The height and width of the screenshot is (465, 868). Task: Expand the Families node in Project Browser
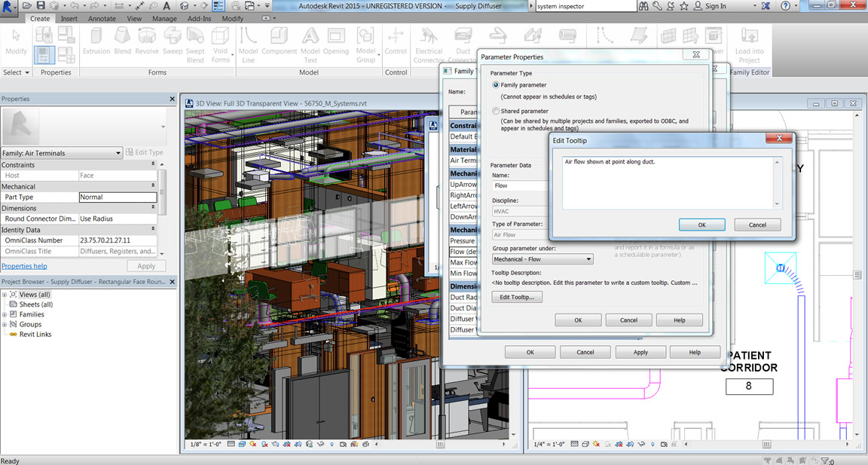[x=5, y=314]
